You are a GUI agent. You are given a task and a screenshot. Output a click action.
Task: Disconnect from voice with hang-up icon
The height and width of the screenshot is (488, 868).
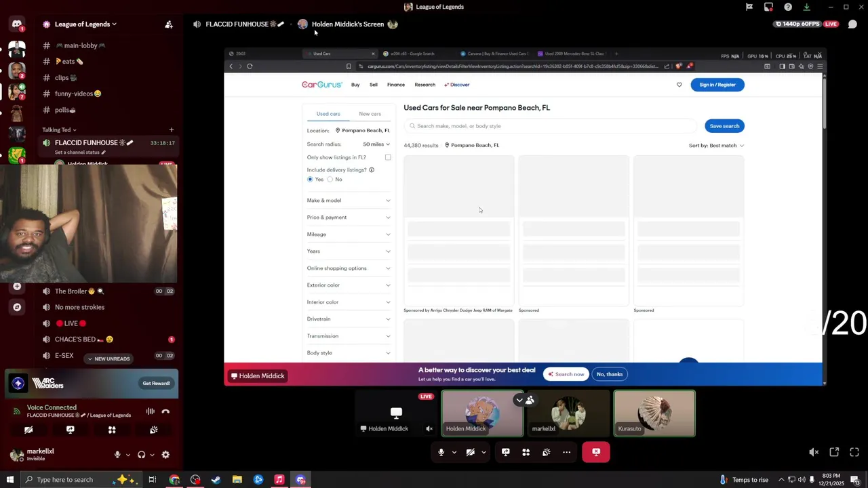coord(165,411)
